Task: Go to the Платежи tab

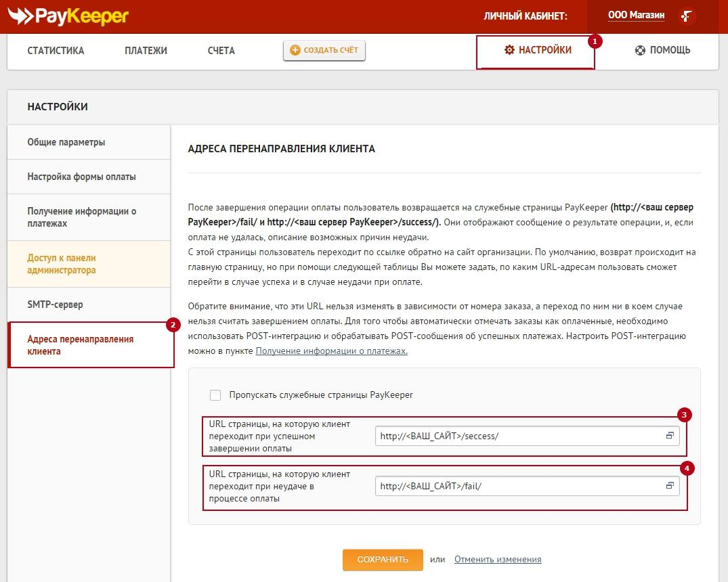Action: click(x=146, y=51)
